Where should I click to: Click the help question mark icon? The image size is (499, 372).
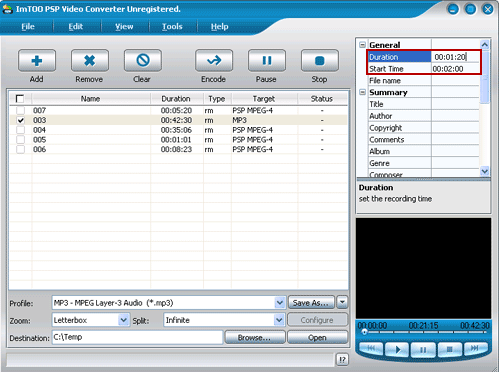pyautogui.click(x=342, y=360)
